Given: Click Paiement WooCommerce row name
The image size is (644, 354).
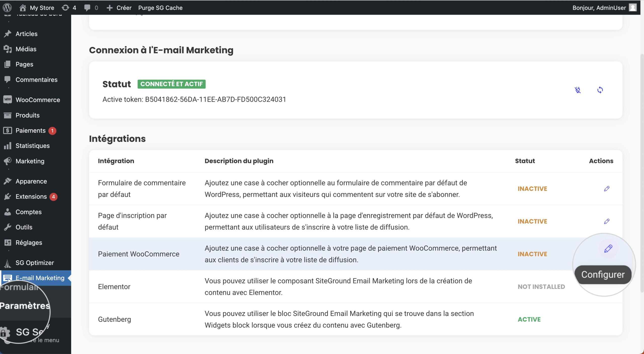Looking at the screenshot, I should pos(139,254).
